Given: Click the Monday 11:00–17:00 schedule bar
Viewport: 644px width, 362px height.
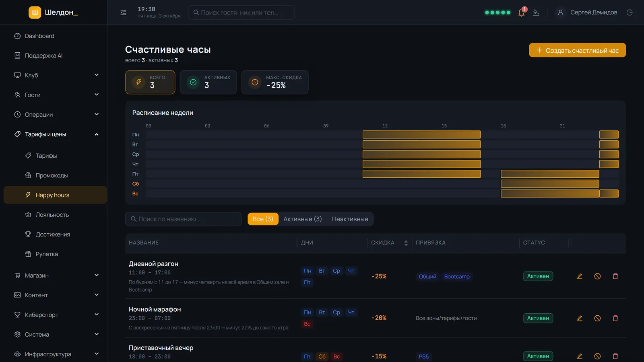Looking at the screenshot, I should pos(421,135).
